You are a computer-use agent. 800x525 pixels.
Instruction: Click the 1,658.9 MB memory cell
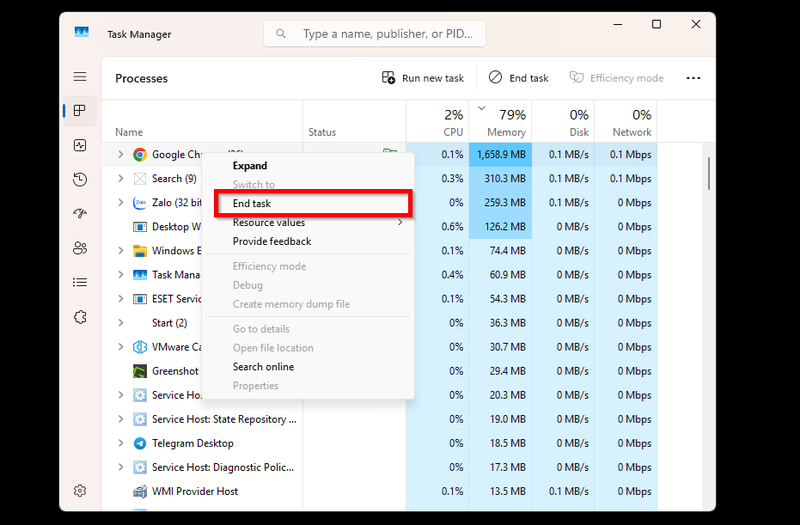[x=501, y=155]
